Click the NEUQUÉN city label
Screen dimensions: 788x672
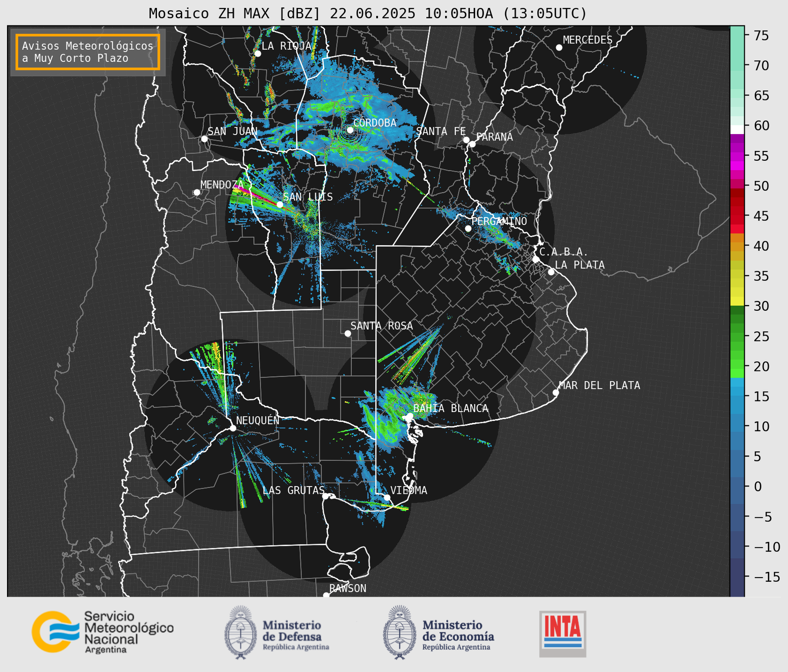click(258, 420)
